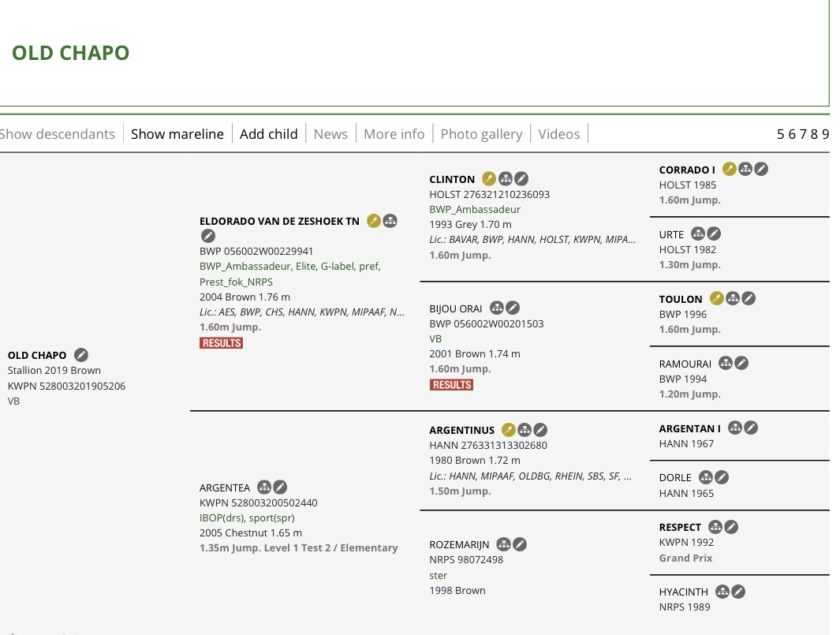840x635 pixels.
Task: Edit RAMOURAI using its pencil icon
Action: click(x=741, y=364)
